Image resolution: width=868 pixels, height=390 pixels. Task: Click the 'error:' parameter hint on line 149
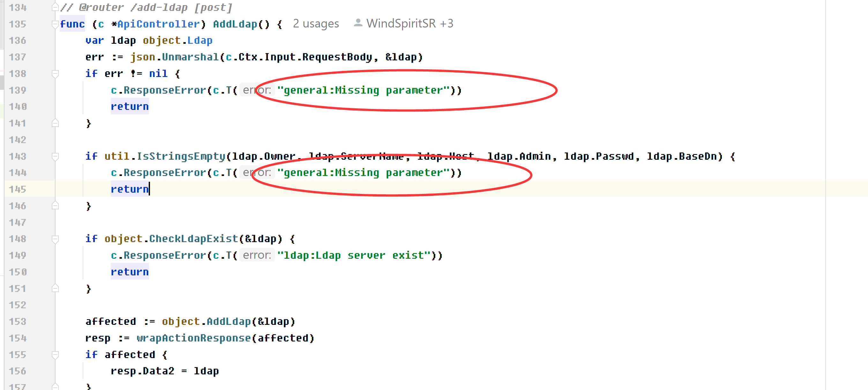pos(257,256)
